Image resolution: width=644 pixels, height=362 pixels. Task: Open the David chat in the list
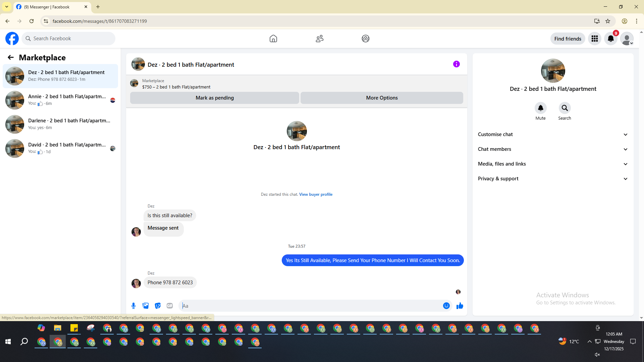[60, 148]
